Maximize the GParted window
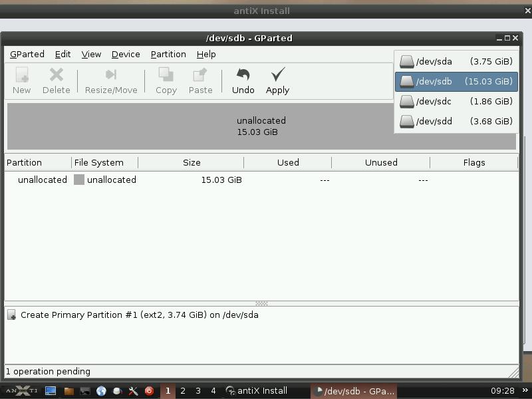 [x=507, y=38]
